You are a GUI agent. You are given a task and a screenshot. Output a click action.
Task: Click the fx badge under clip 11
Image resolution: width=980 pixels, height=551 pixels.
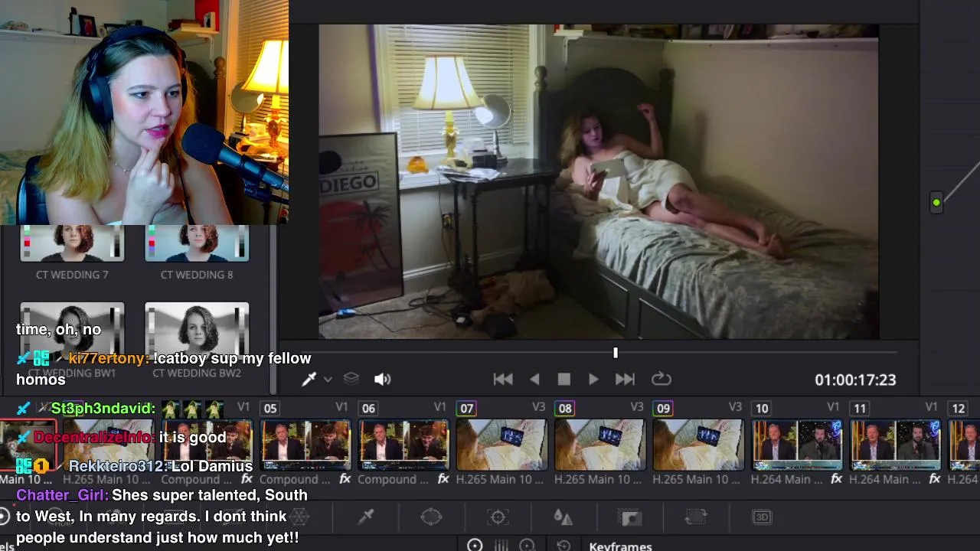tap(934, 479)
